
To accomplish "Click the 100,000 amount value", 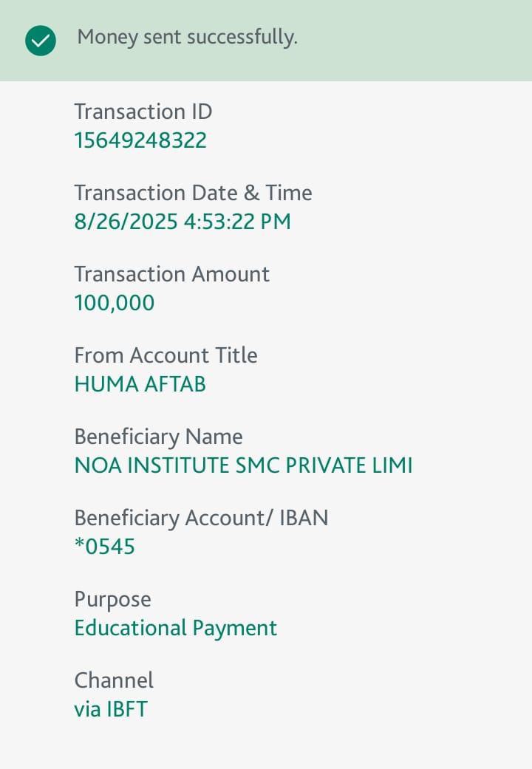I will 115,303.
